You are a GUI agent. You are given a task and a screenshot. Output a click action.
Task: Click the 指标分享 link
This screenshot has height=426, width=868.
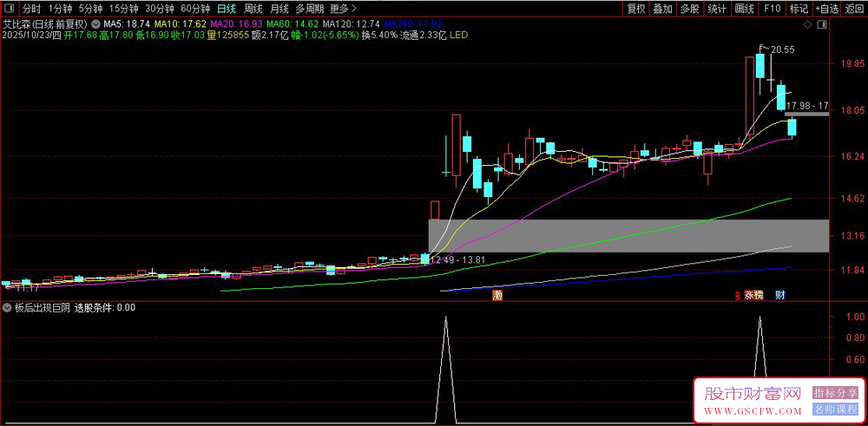tap(835, 393)
